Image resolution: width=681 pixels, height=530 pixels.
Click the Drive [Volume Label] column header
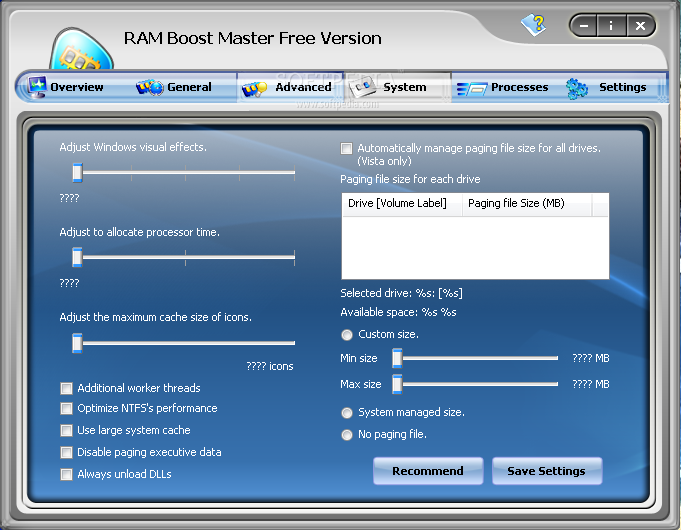pyautogui.click(x=402, y=204)
